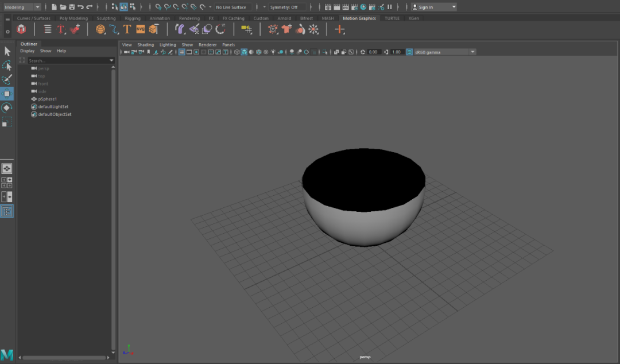Select defaultObjectSet in the Outliner
Screen dimensions: 620x364
point(55,114)
